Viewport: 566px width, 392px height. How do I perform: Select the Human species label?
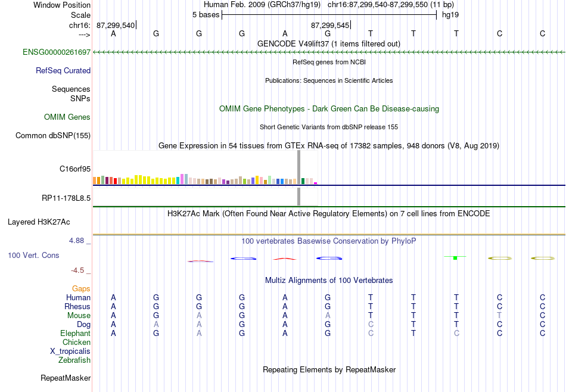point(78,298)
